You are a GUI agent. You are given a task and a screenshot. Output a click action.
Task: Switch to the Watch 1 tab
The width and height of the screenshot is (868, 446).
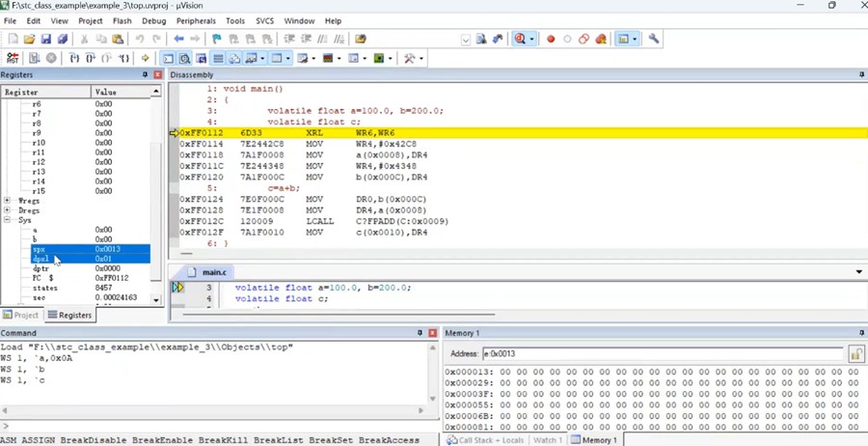[x=546, y=440]
